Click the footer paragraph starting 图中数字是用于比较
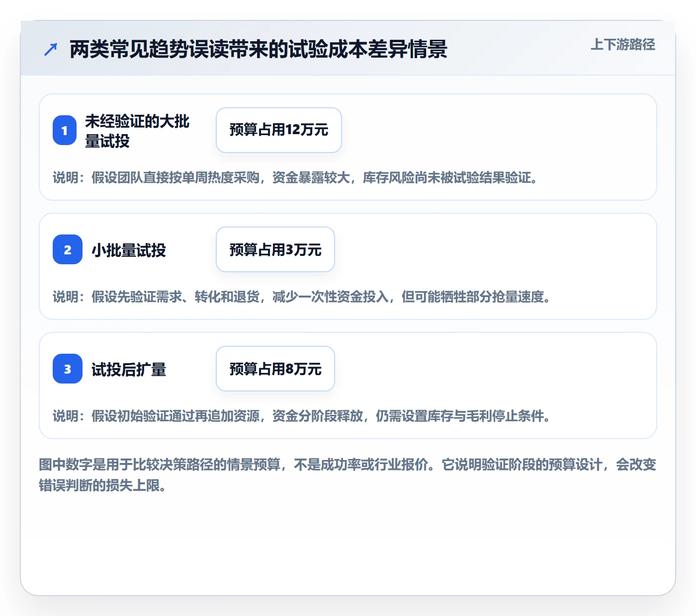This screenshot has width=696, height=616. tap(348, 475)
